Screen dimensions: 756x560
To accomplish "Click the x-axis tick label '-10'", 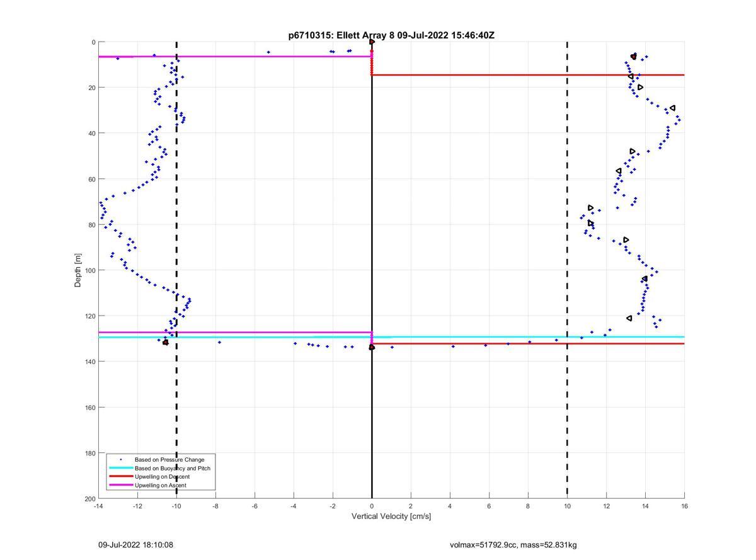I will tap(176, 506).
